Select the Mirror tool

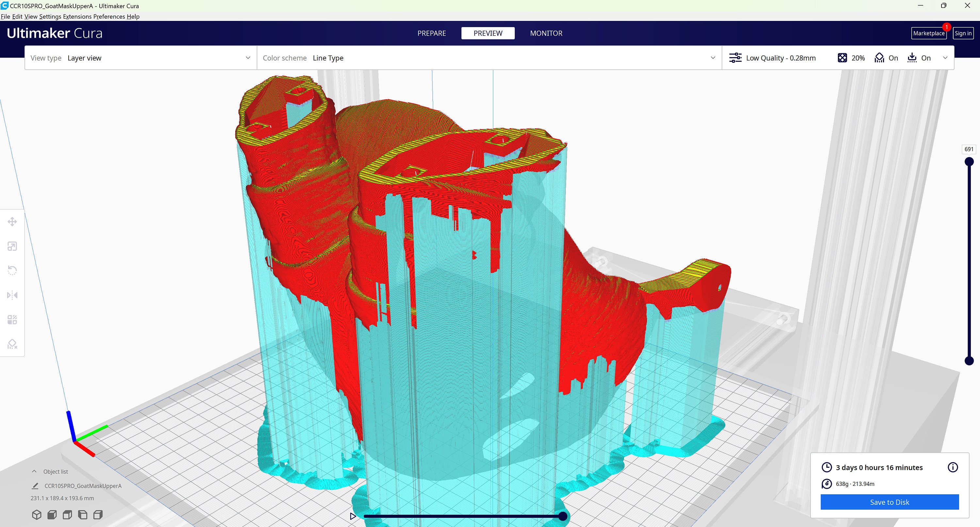tap(12, 295)
